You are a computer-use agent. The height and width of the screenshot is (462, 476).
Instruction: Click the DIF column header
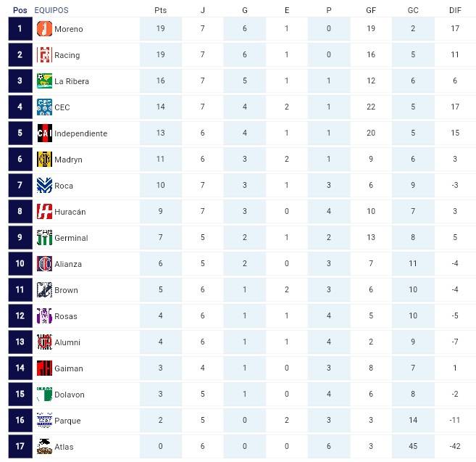[455, 10]
